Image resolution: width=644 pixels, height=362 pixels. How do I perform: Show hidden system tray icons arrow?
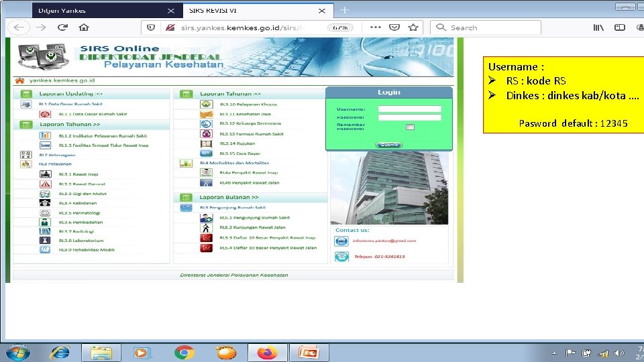[x=555, y=353]
